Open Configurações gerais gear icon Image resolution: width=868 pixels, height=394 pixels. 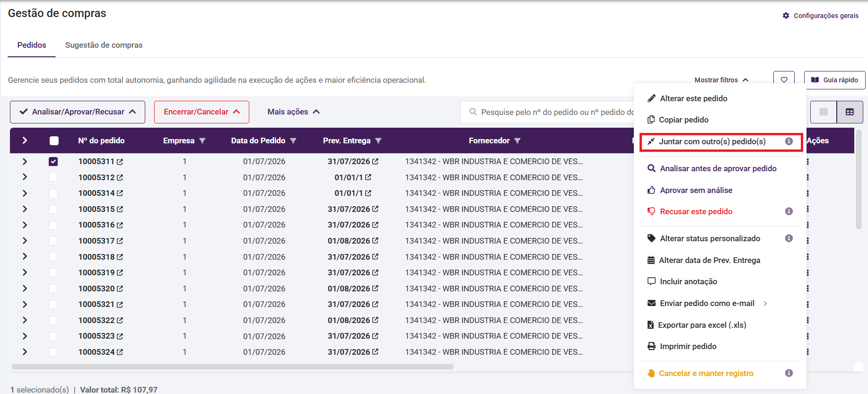pos(786,16)
